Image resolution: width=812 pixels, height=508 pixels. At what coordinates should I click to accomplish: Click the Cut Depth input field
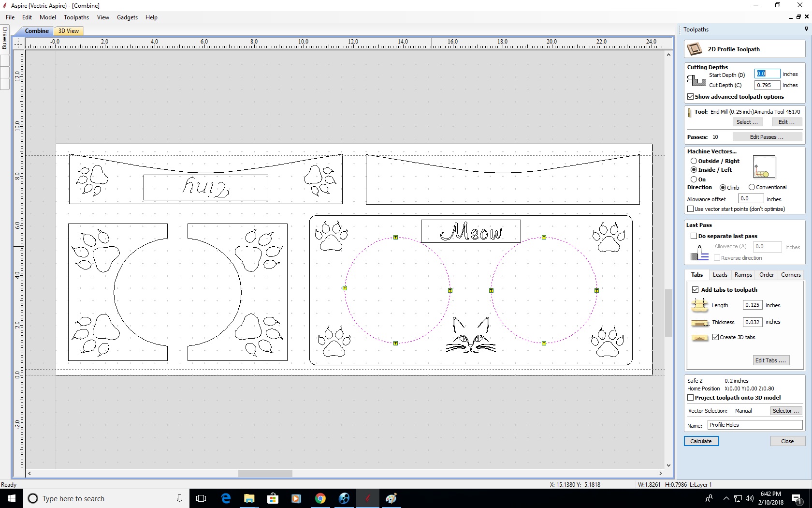[x=767, y=85]
